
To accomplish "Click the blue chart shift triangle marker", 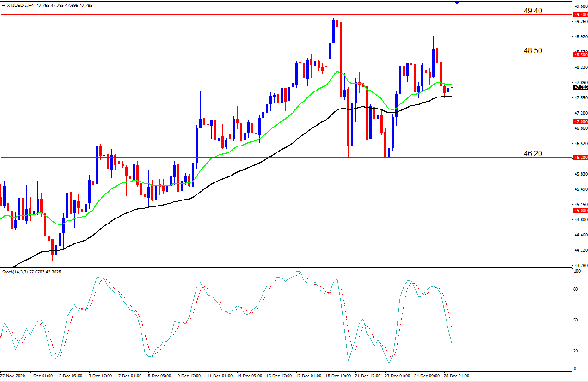I will pyautogui.click(x=457, y=3).
